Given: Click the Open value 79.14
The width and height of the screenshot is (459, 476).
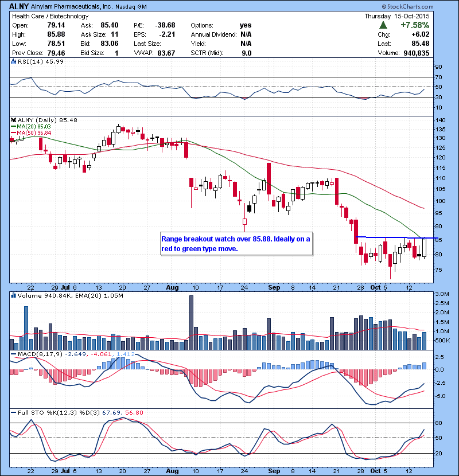Looking at the screenshot, I should pos(56,25).
